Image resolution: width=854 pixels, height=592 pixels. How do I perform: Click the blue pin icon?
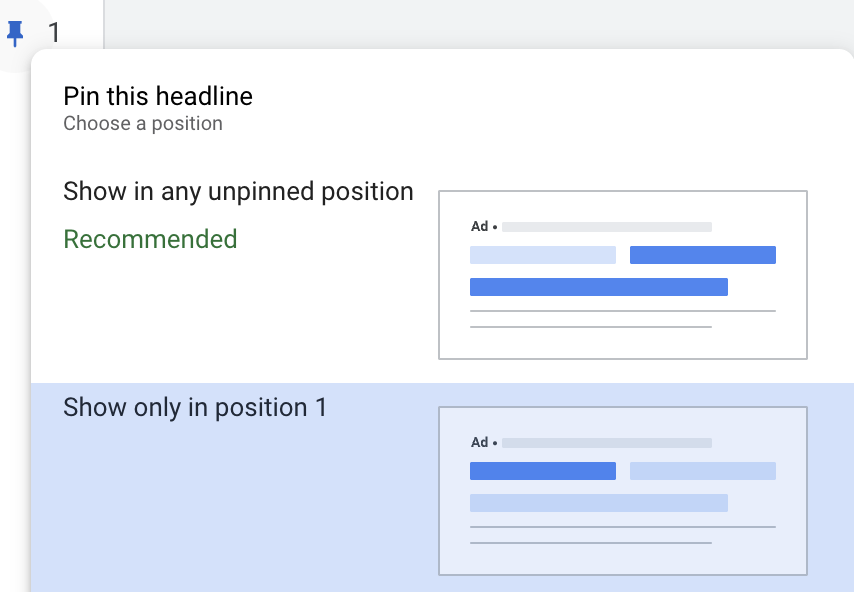(15, 34)
